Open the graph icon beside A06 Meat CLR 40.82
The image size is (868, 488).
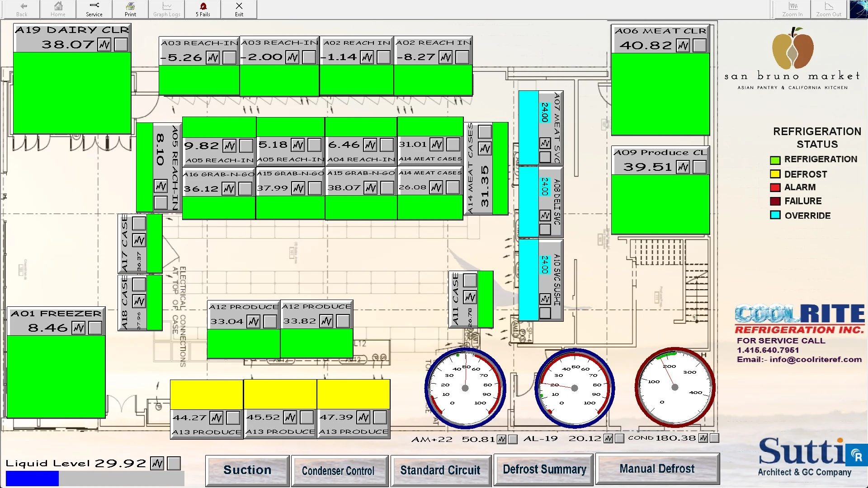[683, 45]
